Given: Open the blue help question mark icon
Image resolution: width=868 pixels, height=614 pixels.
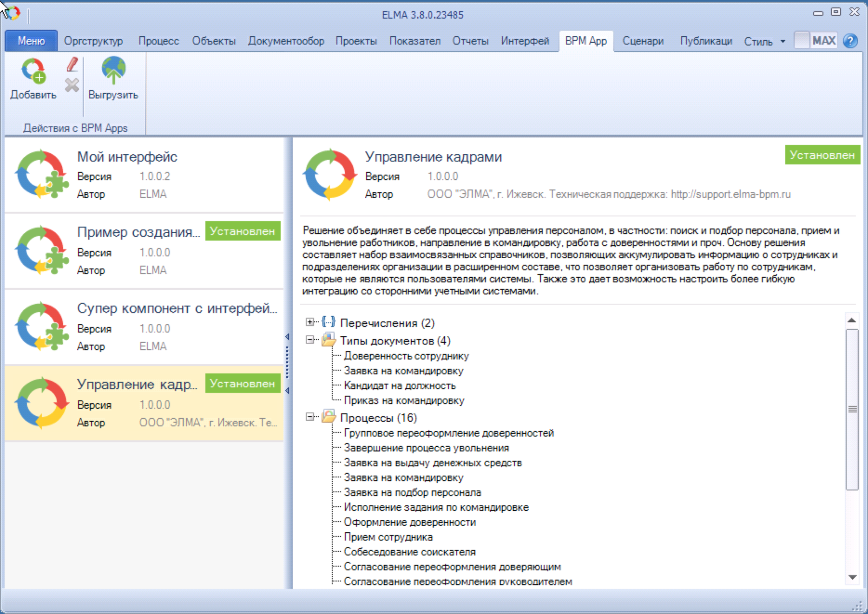Looking at the screenshot, I should (850, 41).
